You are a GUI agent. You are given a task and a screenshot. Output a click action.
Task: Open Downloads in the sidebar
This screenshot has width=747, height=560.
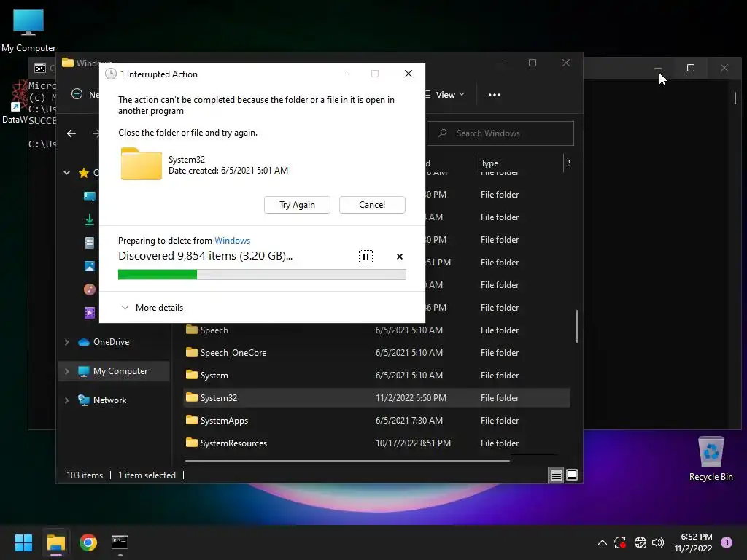[x=90, y=219]
